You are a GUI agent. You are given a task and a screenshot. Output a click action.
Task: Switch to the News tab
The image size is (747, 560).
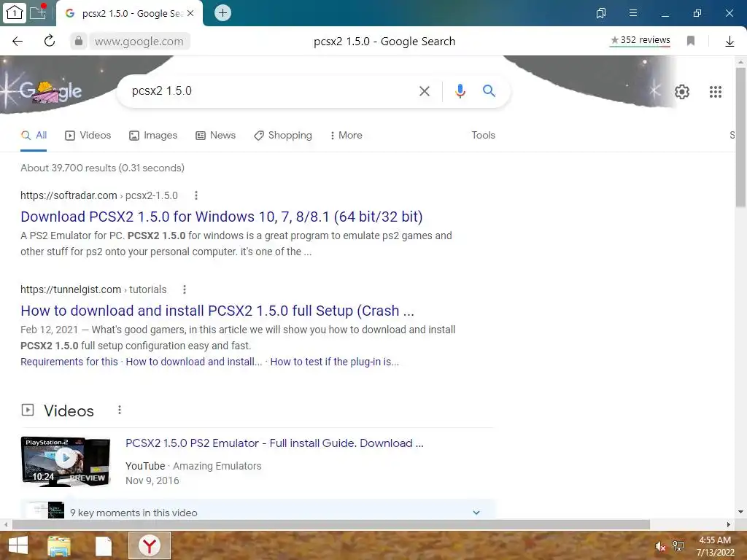216,135
